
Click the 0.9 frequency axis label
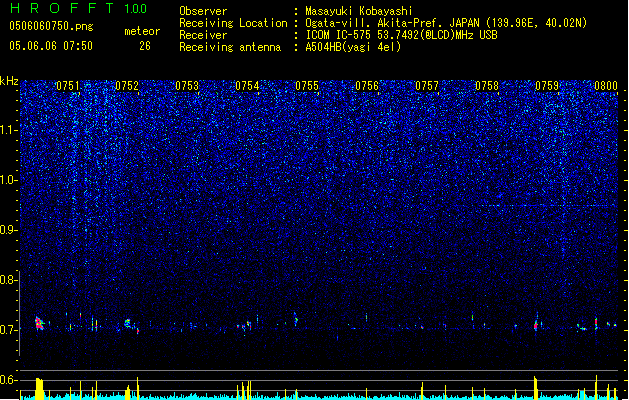[x=9, y=230]
